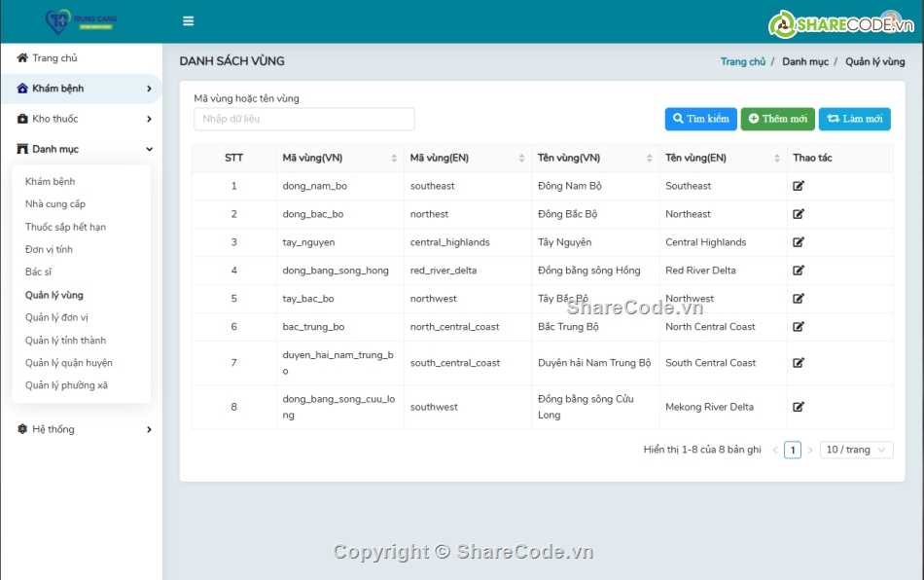Click the Danh mục archive icon
Image resolution: width=924 pixels, height=580 pixels.
point(22,149)
